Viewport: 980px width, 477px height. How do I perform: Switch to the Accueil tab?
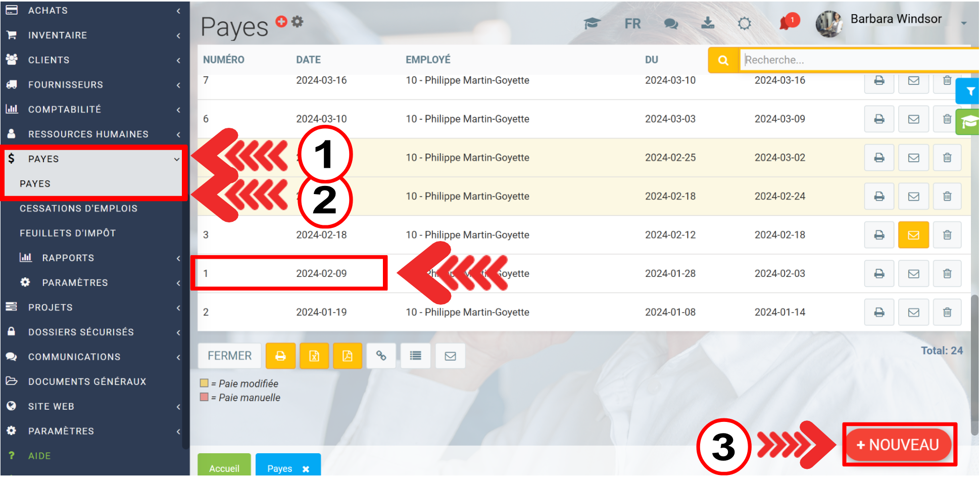pyautogui.click(x=224, y=468)
